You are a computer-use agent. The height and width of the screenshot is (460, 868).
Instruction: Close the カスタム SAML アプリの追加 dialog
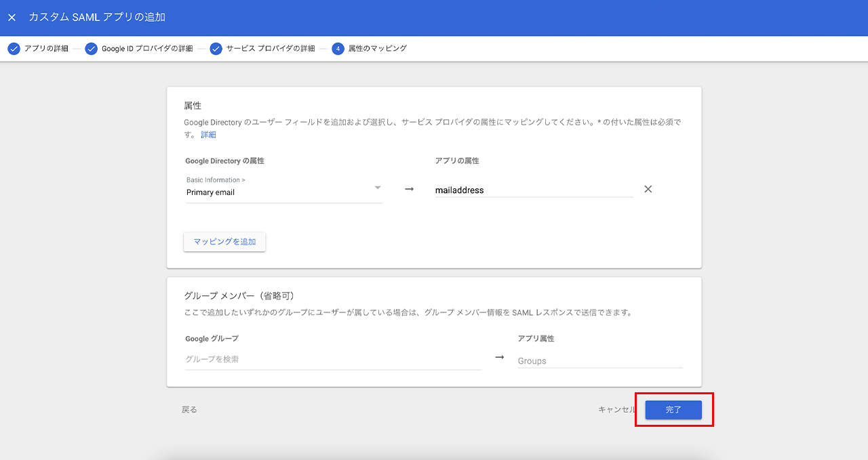point(12,18)
